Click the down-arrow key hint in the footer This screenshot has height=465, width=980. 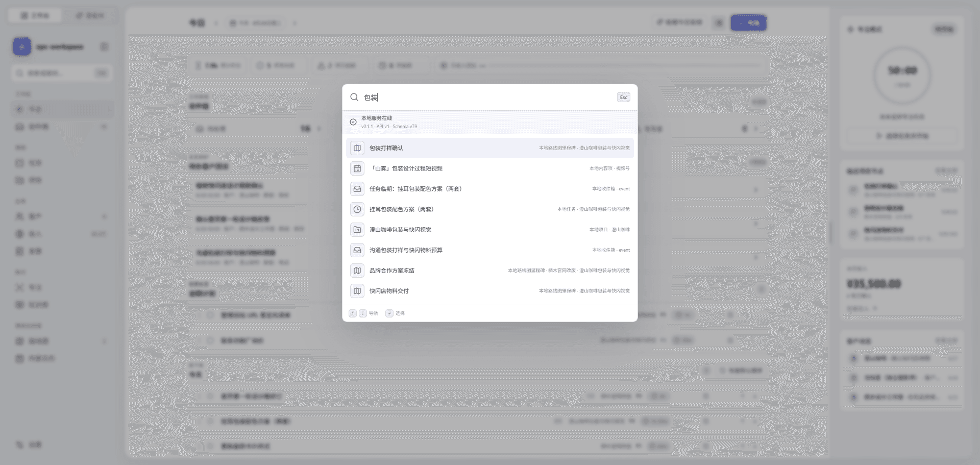(x=363, y=313)
